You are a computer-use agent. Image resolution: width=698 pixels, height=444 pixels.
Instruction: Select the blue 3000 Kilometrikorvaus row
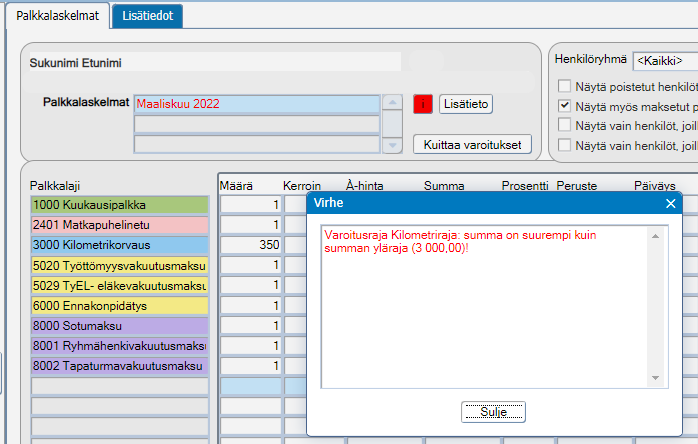point(120,245)
